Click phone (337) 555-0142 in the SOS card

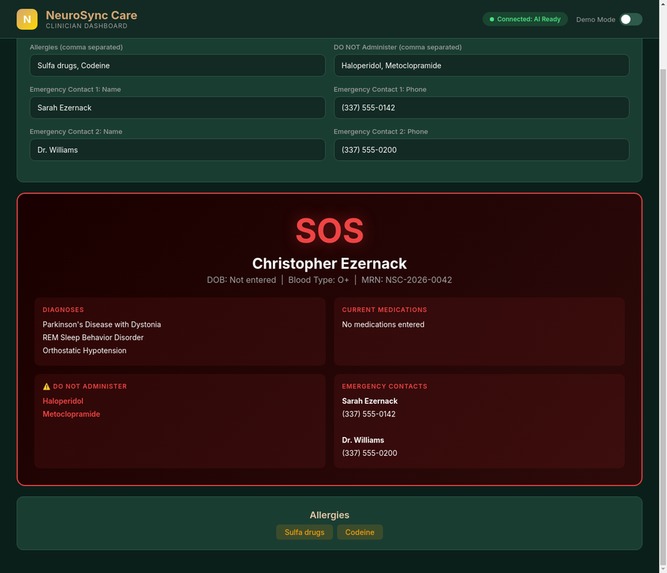[369, 414]
